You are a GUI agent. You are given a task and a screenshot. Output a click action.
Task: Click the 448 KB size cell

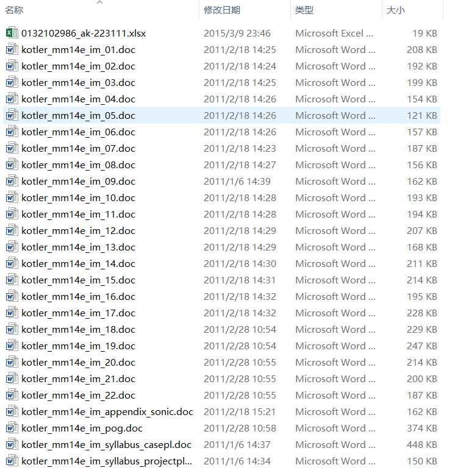click(422, 445)
